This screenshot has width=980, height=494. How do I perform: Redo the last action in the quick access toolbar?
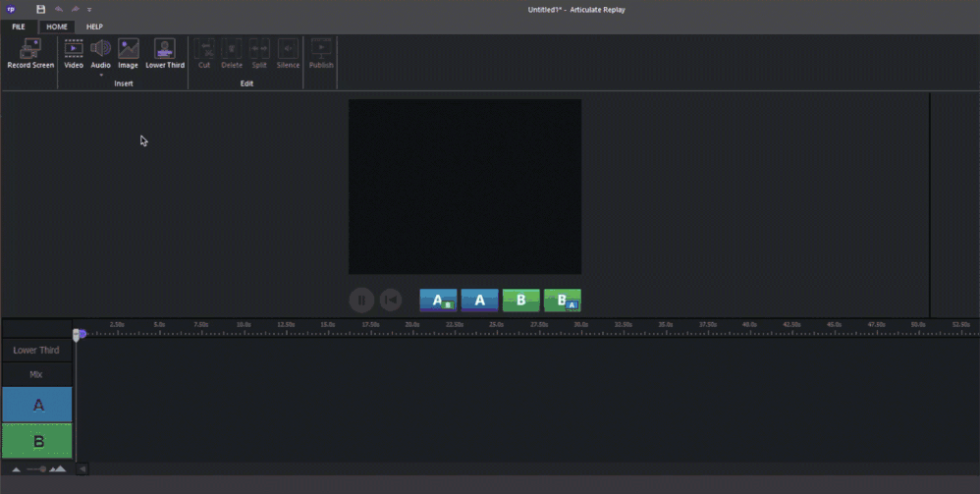pyautogui.click(x=75, y=10)
